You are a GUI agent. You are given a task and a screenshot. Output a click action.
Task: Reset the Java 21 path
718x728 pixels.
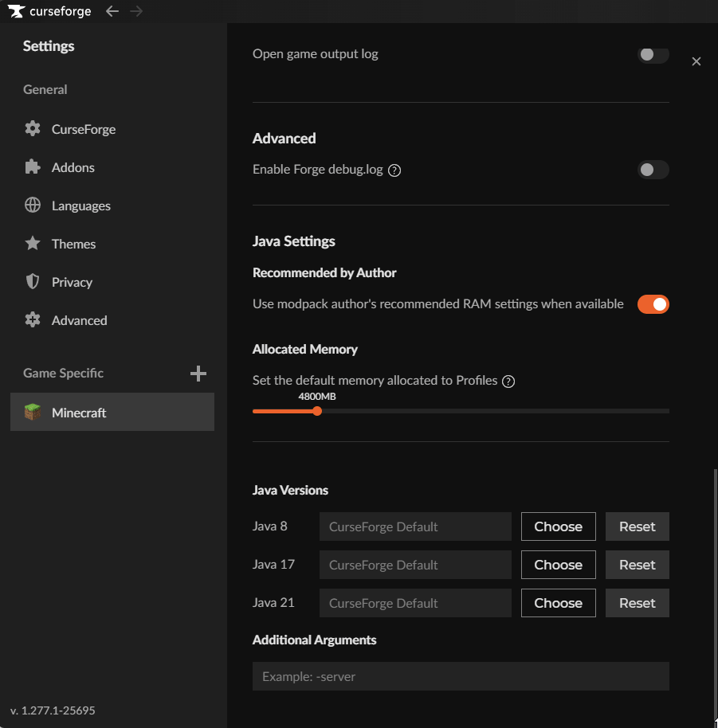(x=638, y=603)
